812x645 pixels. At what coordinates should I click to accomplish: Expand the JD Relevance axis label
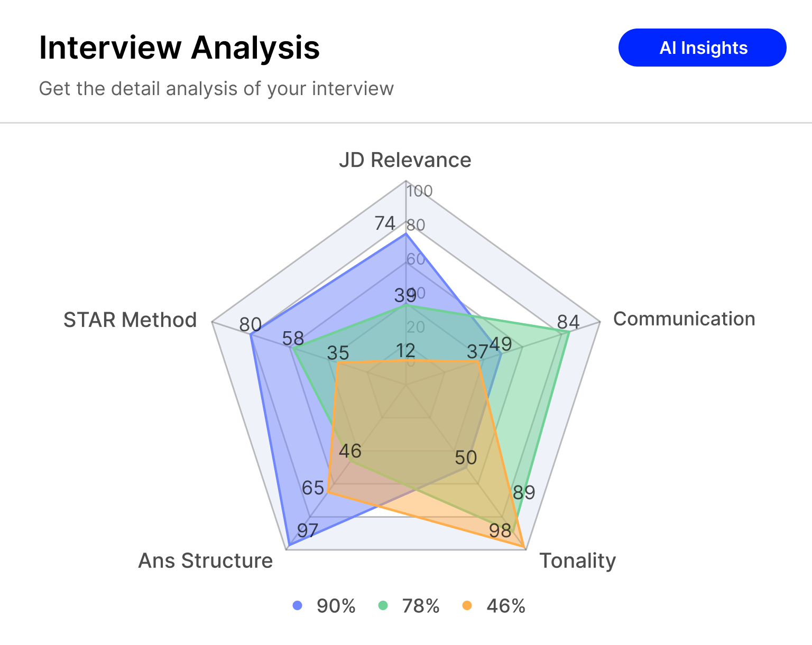405,160
